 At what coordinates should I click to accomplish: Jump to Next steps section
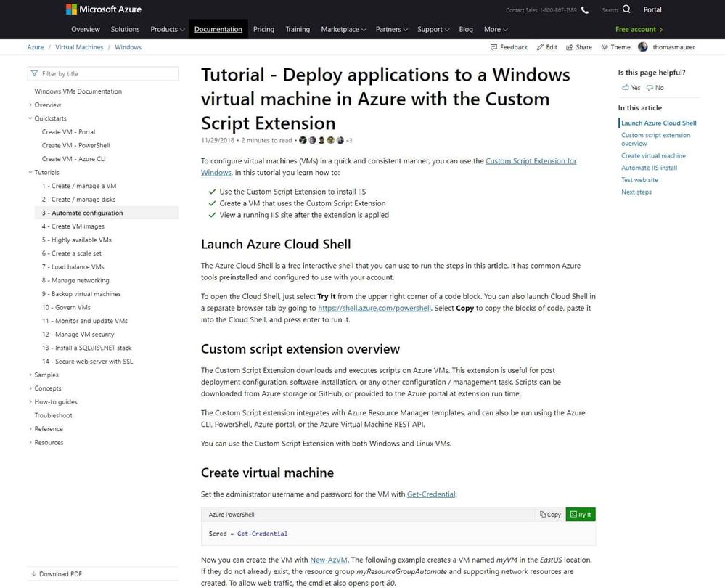(636, 192)
